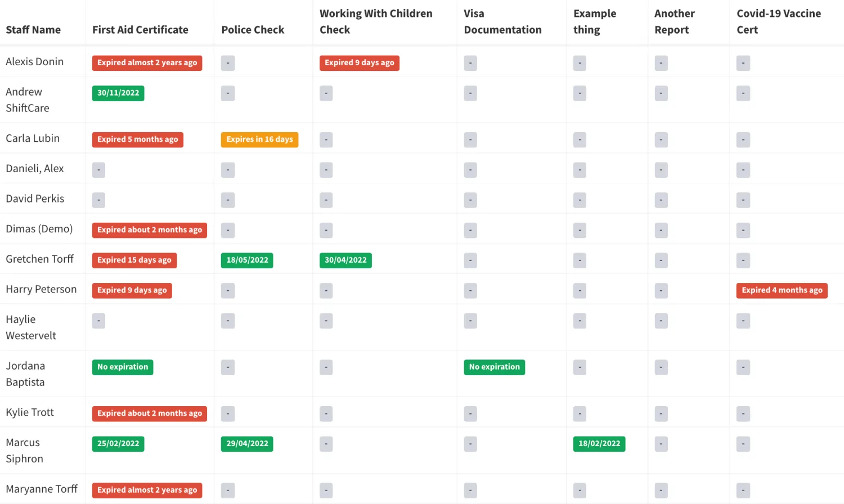Viewport: 844px width, 504px height.
Task: Sort by the Staff Name column header
Action: point(33,30)
